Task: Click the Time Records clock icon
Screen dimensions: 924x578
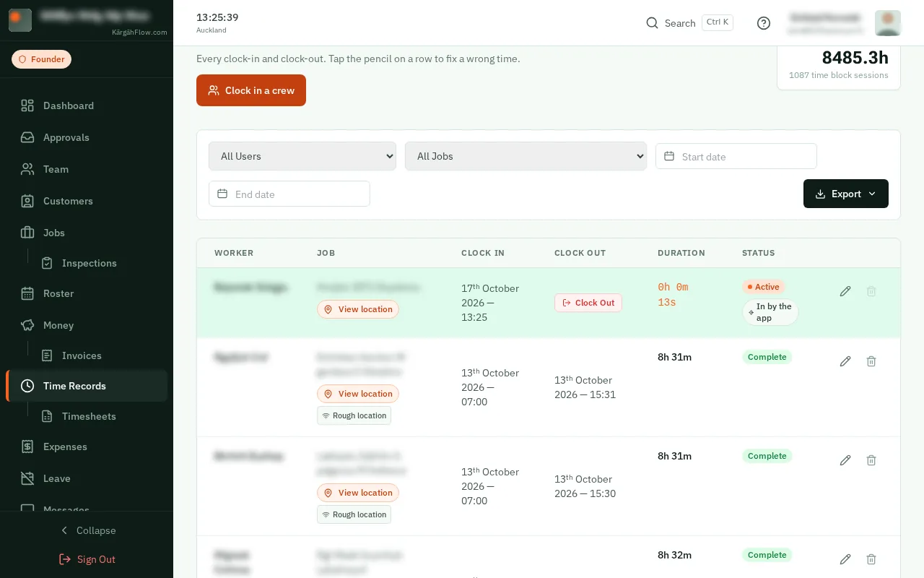Action: pos(27,386)
